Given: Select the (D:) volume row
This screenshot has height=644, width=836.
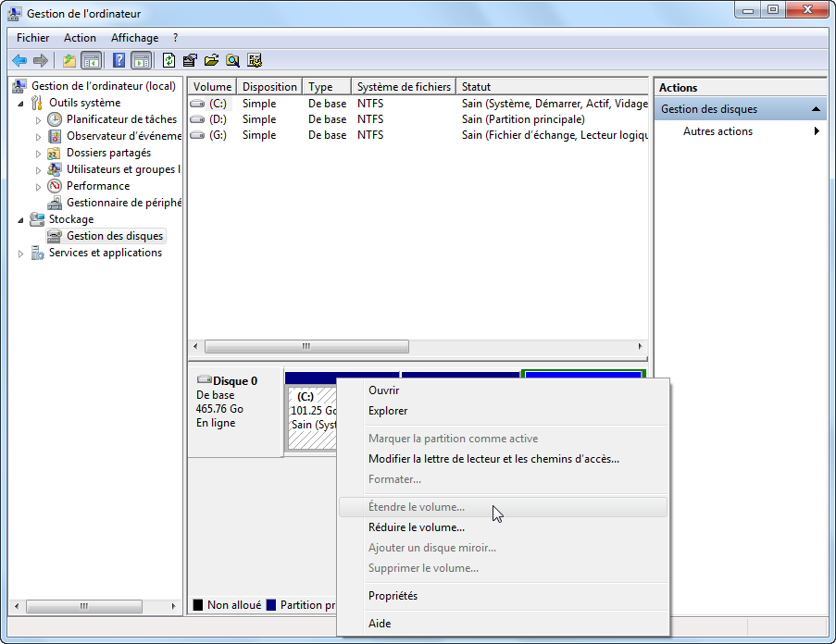Looking at the screenshot, I should tap(418, 119).
